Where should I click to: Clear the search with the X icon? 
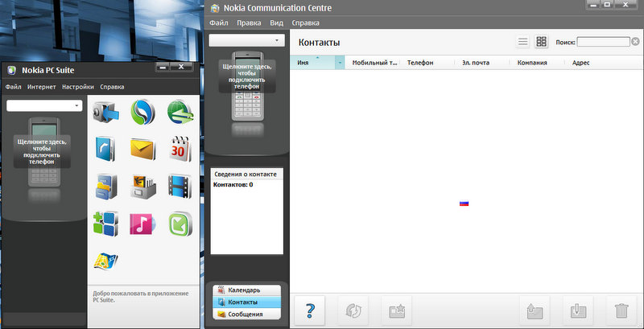tap(635, 42)
